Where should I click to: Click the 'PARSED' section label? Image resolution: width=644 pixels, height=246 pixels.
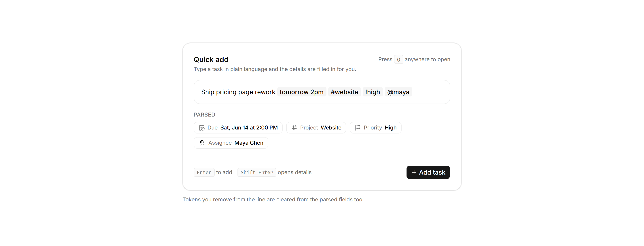point(204,115)
